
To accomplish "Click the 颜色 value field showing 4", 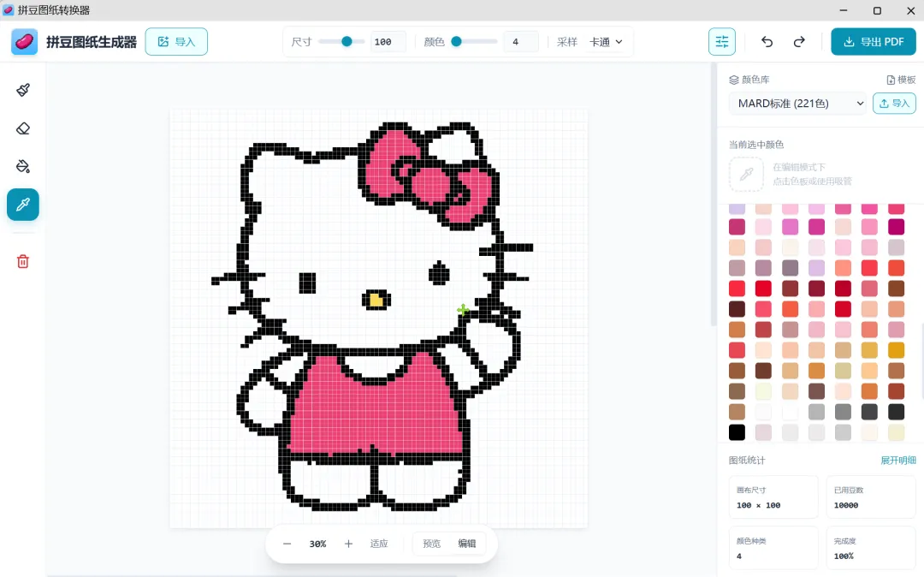I will pyautogui.click(x=520, y=42).
